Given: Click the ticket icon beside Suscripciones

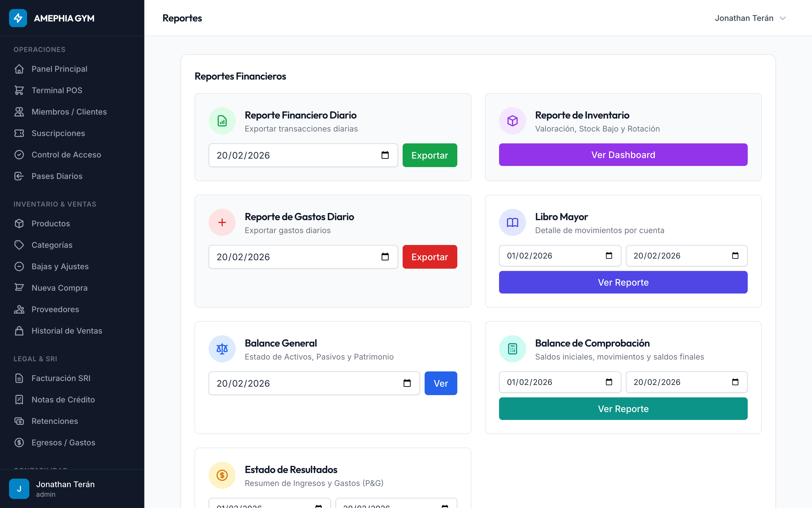Looking at the screenshot, I should 19,133.
